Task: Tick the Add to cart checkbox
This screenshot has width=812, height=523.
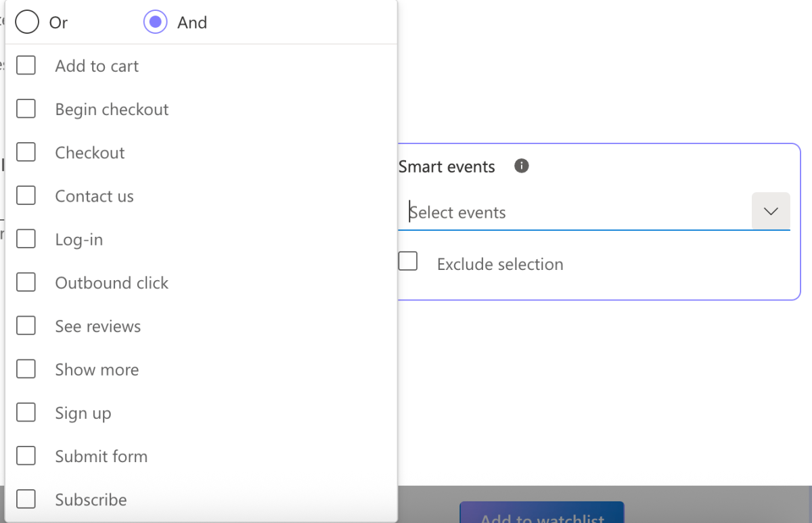Action: click(x=26, y=66)
